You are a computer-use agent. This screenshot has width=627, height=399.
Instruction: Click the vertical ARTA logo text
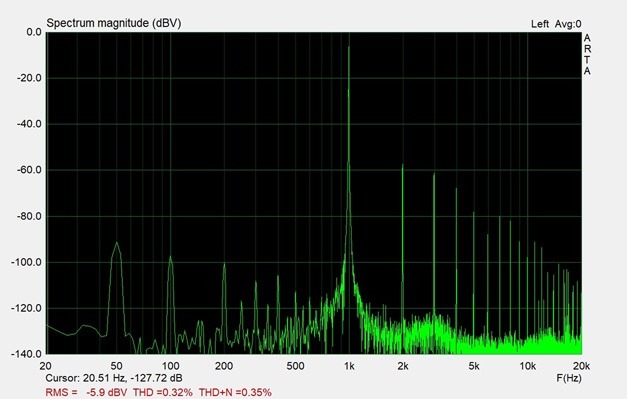coord(587,54)
